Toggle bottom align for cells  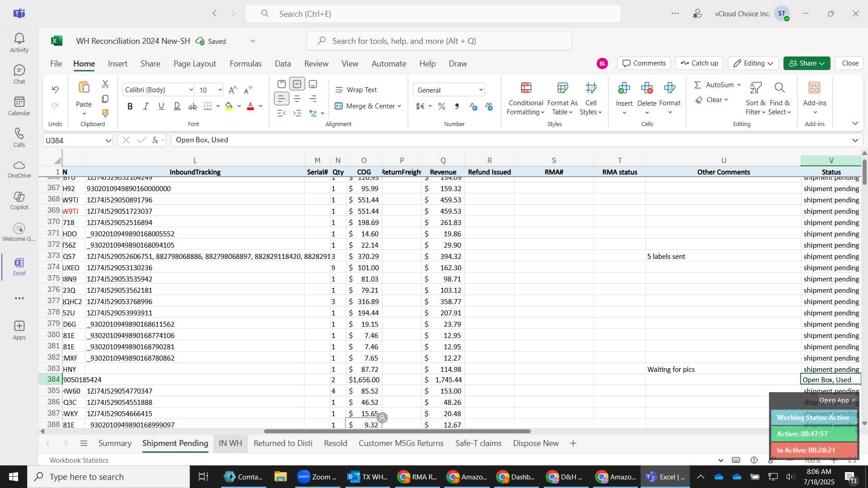point(313,84)
